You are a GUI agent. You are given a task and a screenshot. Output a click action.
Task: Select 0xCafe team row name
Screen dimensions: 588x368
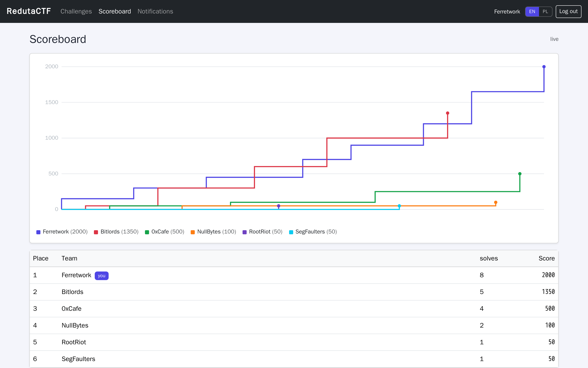click(71, 309)
